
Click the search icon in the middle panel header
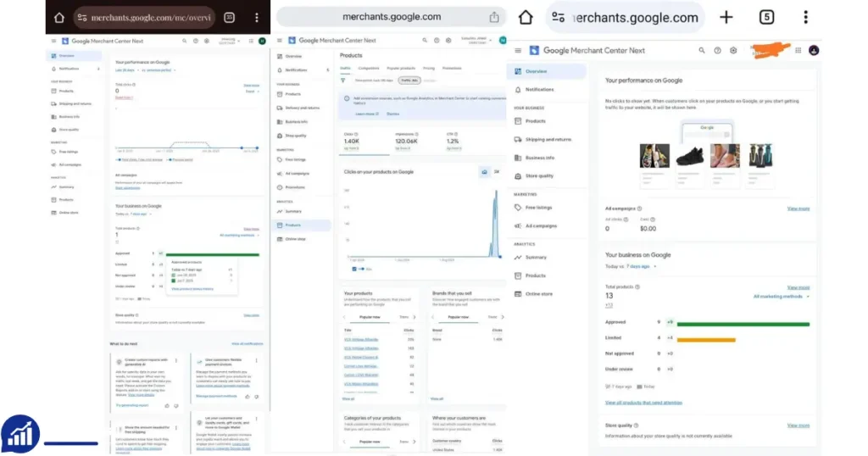(425, 41)
